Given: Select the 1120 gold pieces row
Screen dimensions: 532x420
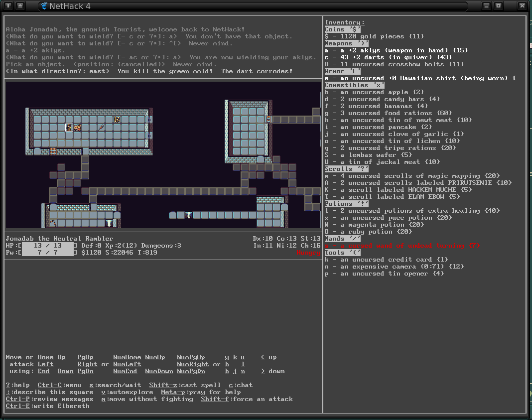Looking at the screenshot, I should tap(374, 36).
